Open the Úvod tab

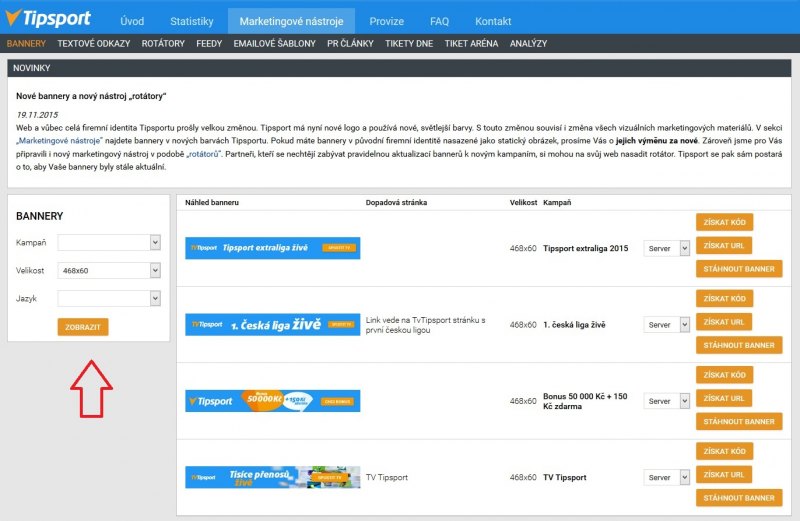[132, 21]
